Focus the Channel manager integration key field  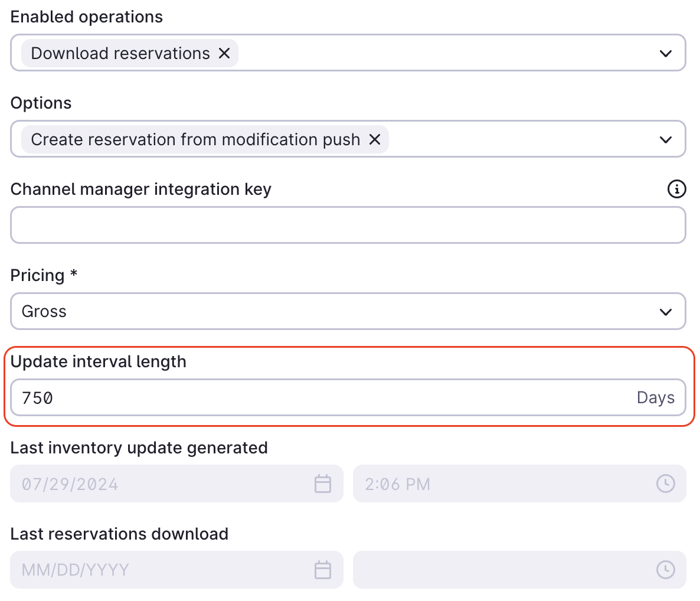(x=348, y=225)
